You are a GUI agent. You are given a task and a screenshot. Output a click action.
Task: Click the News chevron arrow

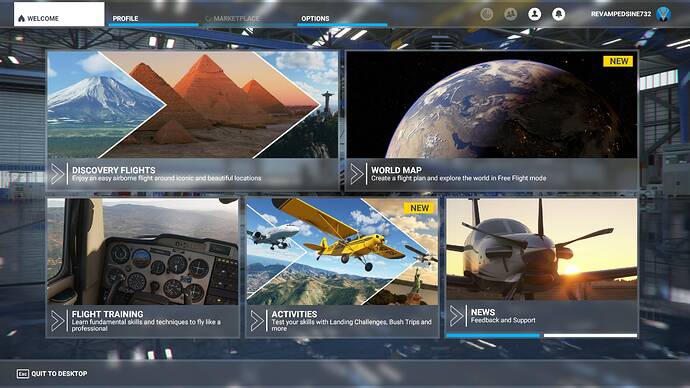(456, 316)
